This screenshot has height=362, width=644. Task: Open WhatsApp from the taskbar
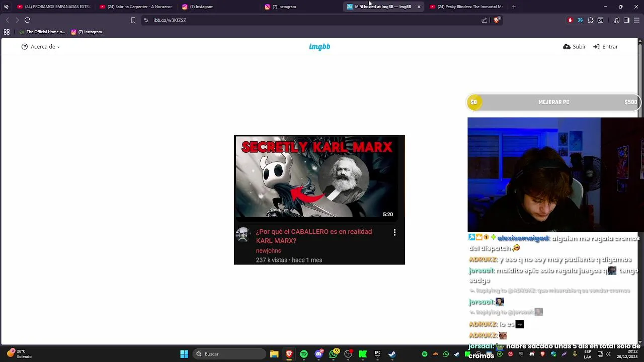click(334, 354)
